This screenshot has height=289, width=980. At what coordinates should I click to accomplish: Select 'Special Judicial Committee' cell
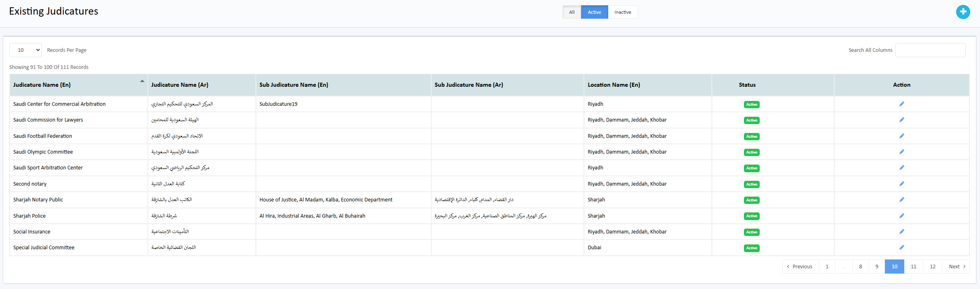[x=79, y=248]
